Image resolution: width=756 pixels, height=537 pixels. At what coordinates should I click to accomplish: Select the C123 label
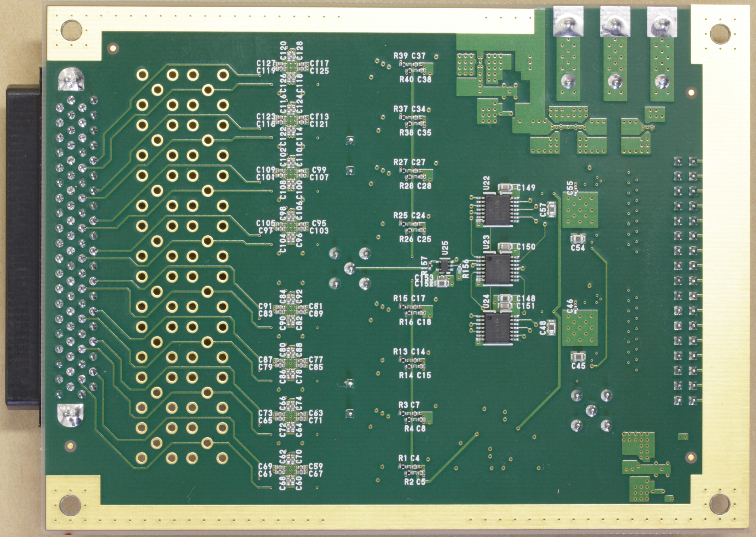click(266, 116)
